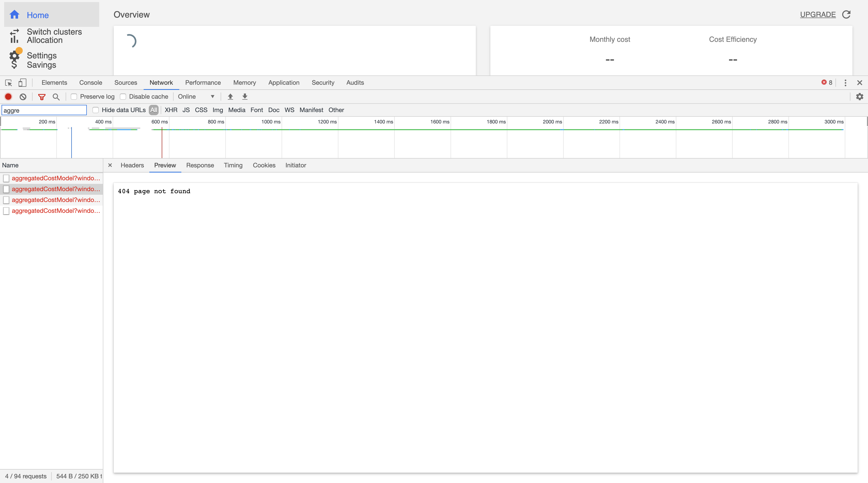Open the network filter funnel
This screenshot has width=868, height=483.
[41, 97]
